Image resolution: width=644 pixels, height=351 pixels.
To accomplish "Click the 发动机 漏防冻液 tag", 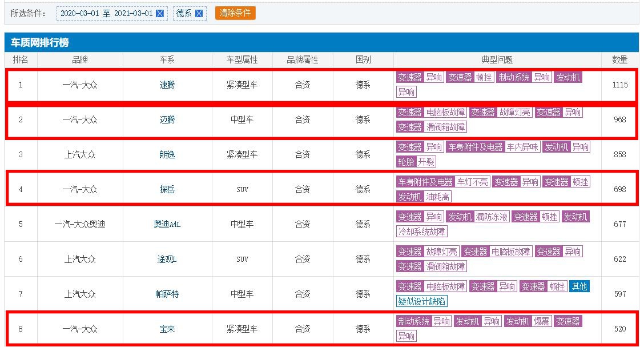I will click(x=478, y=217).
